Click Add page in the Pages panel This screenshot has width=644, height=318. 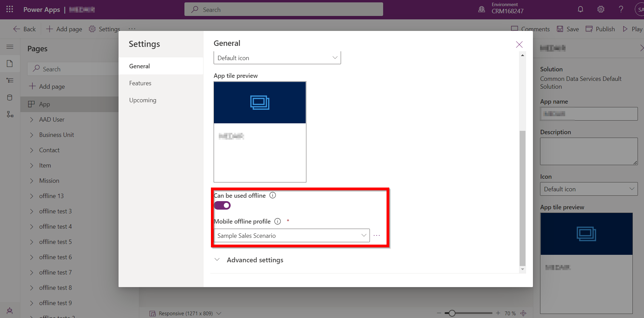point(47,86)
